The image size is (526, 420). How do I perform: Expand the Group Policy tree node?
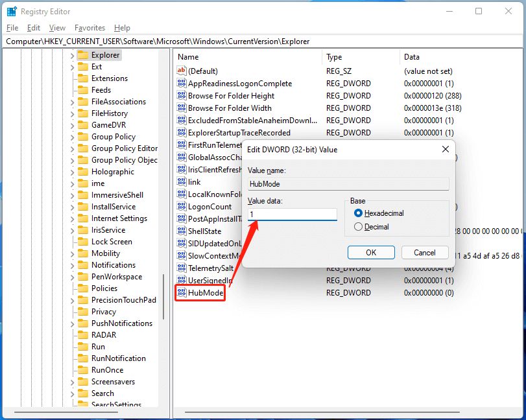72,137
